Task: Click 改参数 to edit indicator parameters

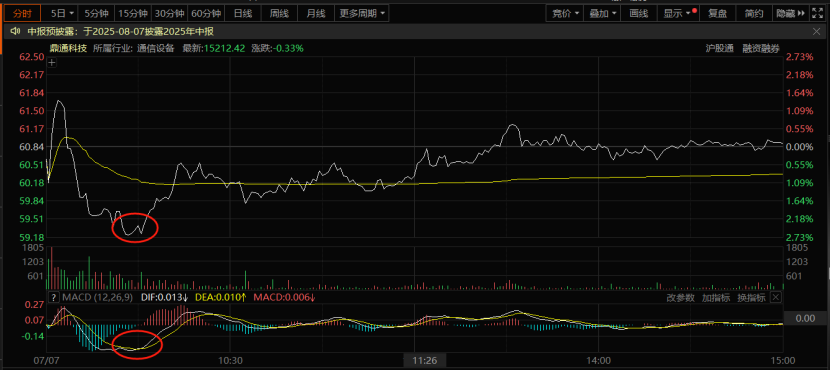Action: [x=681, y=297]
